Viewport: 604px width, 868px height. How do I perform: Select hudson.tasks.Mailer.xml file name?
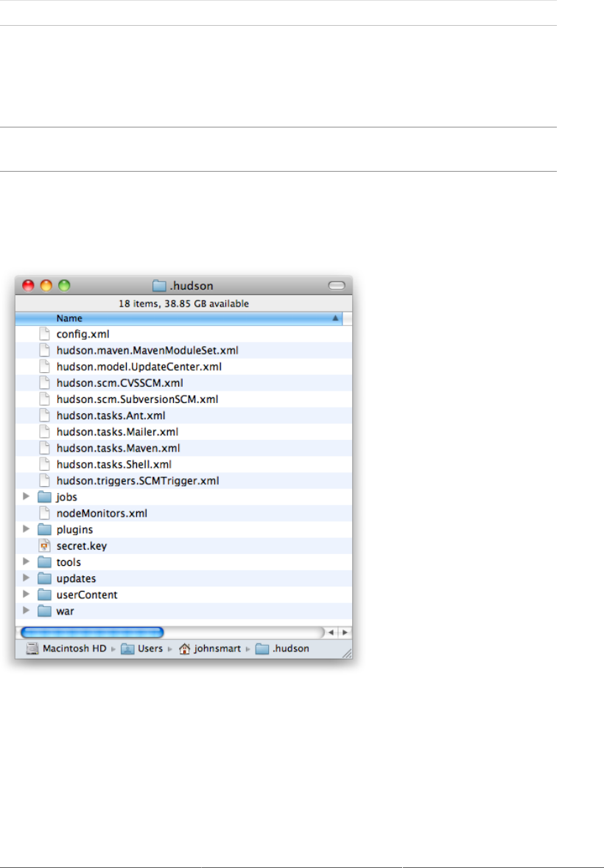[x=117, y=433]
